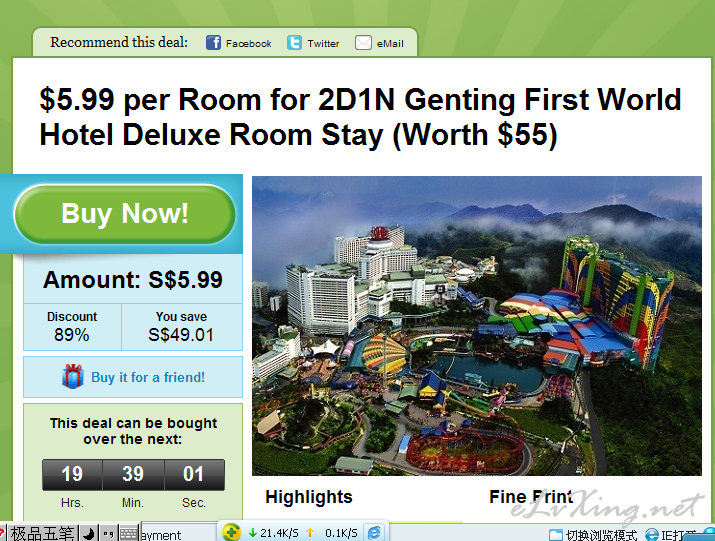Click the IE icon beside speed meter
Viewport: 715px width, 541px height.
[x=374, y=533]
